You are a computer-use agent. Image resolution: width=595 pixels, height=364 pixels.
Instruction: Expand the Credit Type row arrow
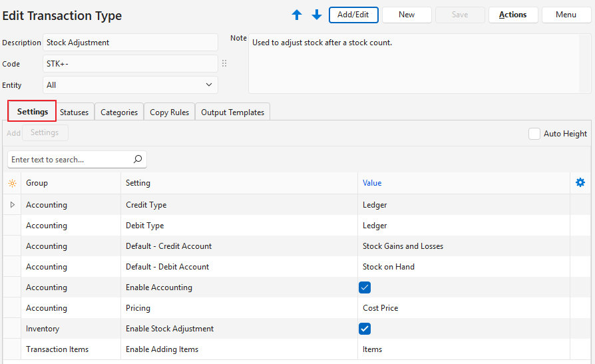pos(12,205)
